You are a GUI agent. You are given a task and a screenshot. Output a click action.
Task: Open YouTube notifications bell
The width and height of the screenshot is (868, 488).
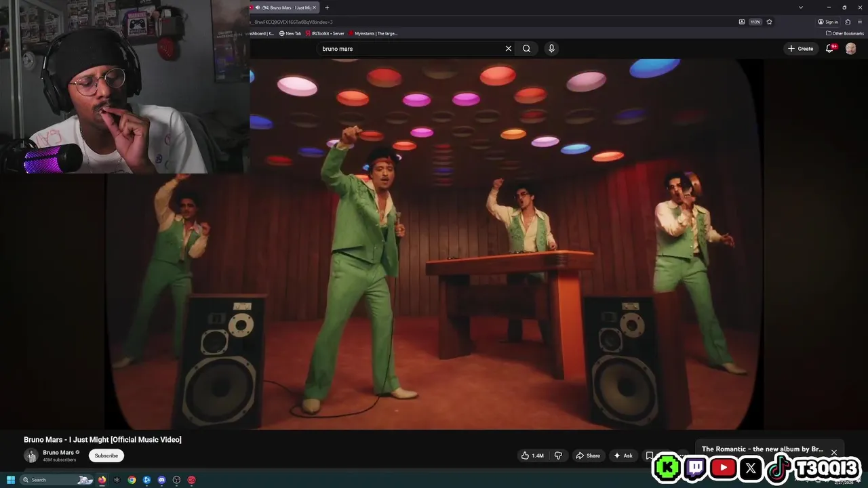pos(830,48)
